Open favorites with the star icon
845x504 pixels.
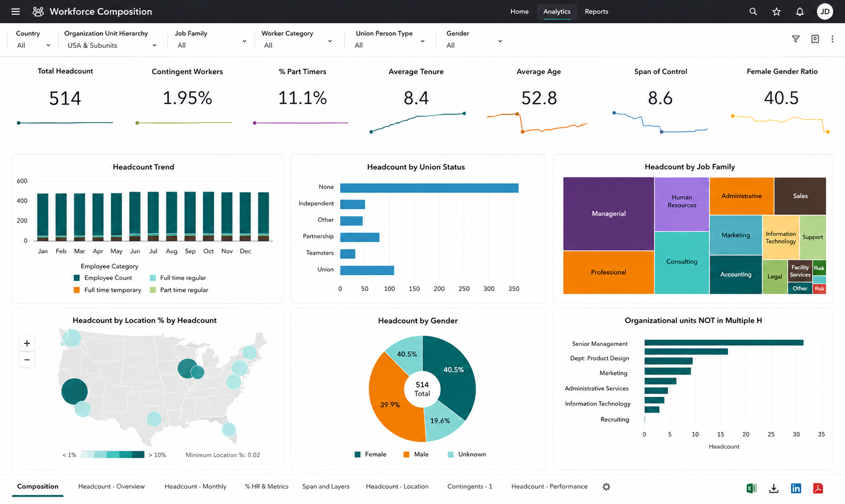[776, 11]
